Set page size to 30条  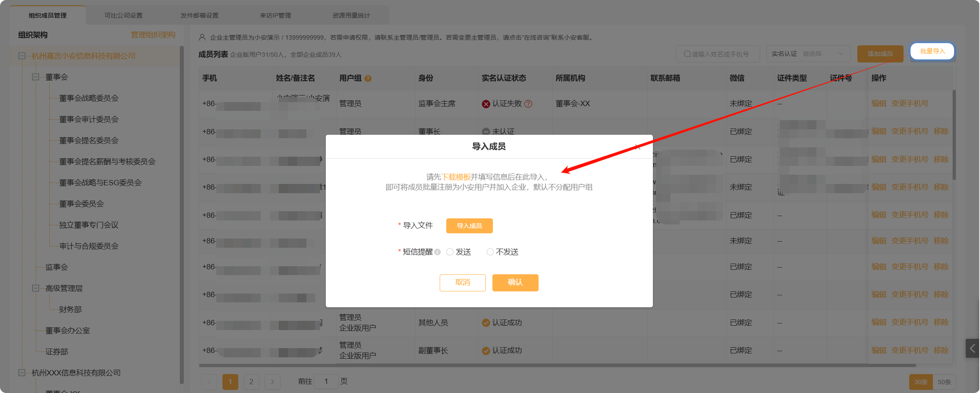point(921,382)
